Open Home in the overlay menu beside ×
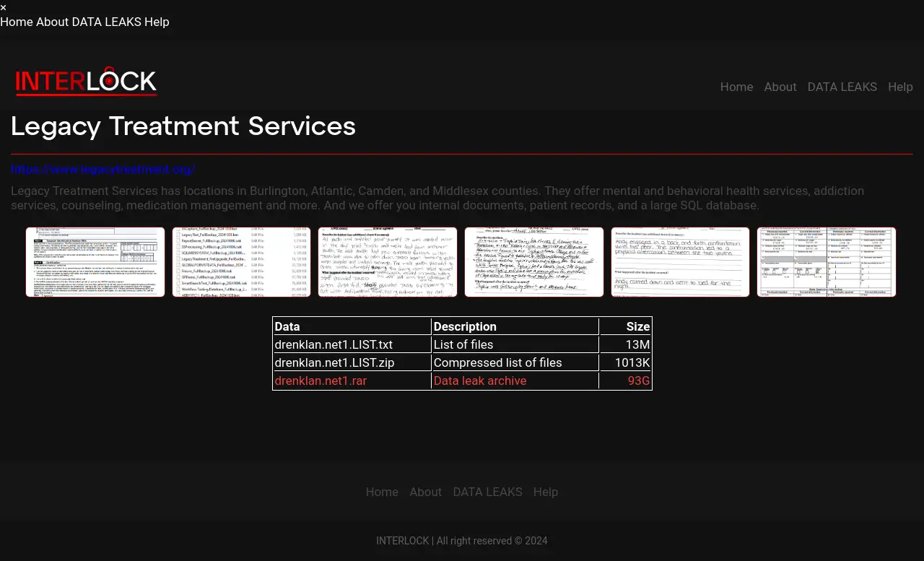 coord(17,22)
